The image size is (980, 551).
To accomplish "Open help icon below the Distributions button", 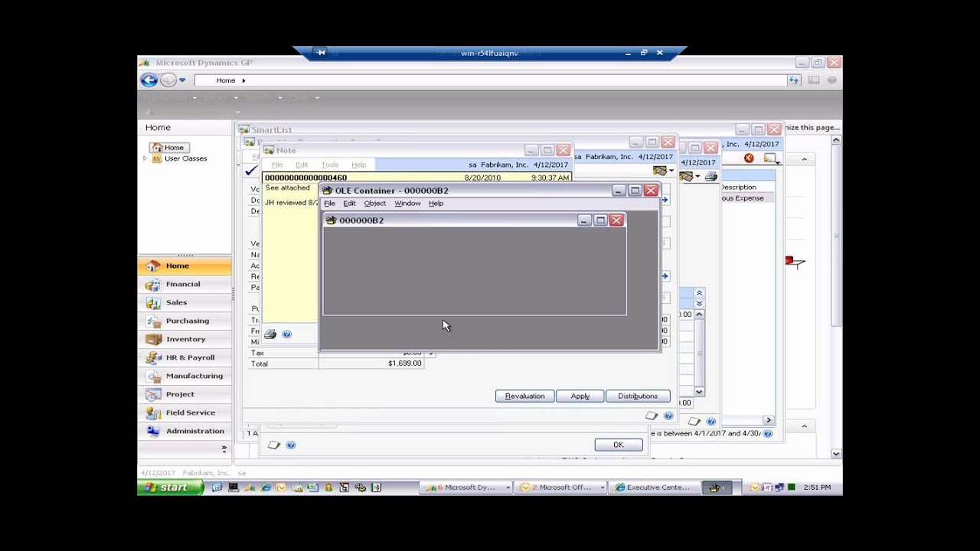I will coord(668,416).
